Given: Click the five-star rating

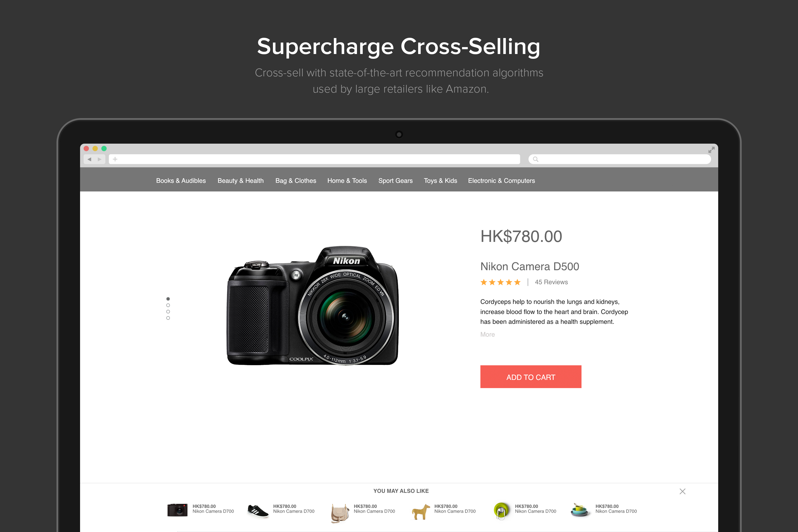Looking at the screenshot, I should point(500,282).
